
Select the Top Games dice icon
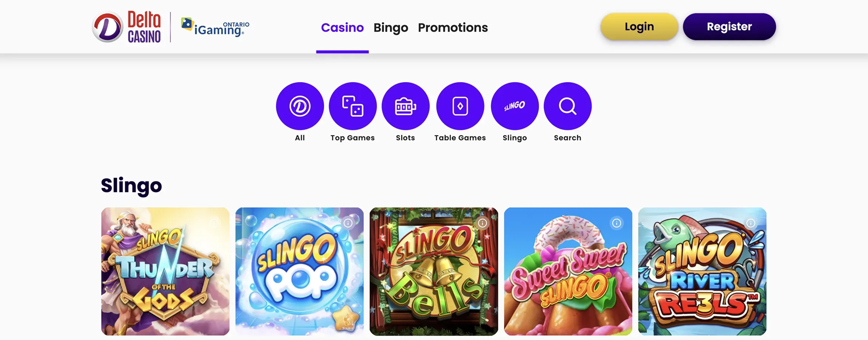pos(353,106)
